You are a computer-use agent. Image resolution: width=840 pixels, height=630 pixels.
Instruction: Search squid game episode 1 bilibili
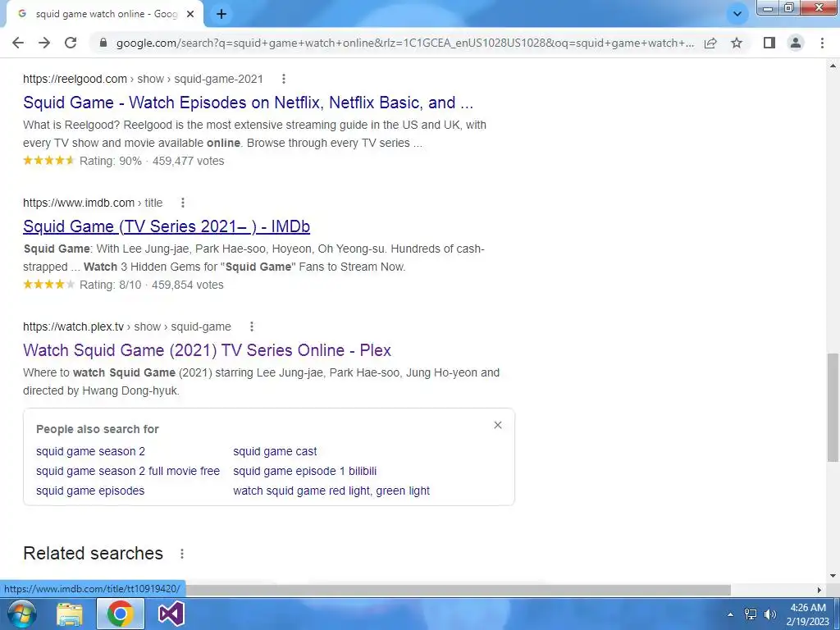point(305,471)
